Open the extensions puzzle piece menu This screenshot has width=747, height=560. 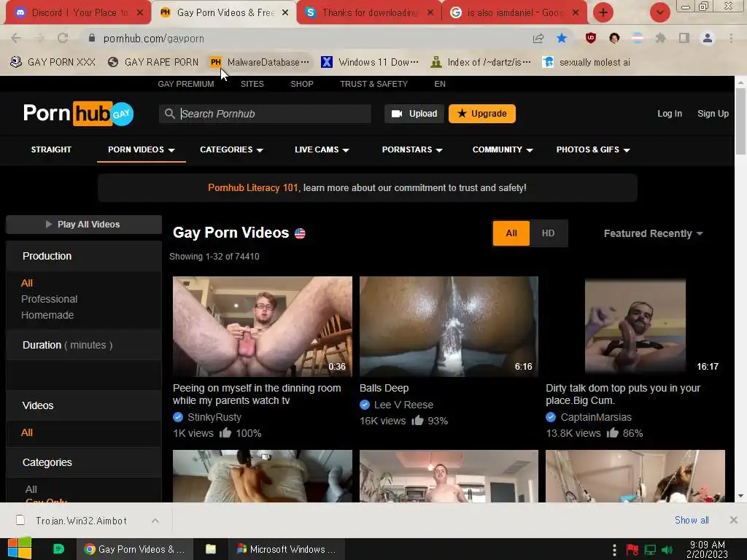(x=660, y=38)
